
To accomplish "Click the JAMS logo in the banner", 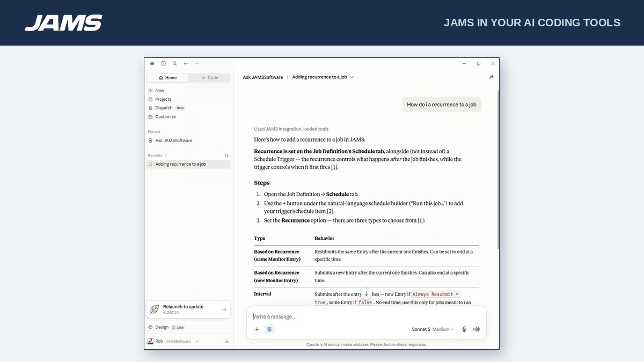I will [x=63, y=23].
